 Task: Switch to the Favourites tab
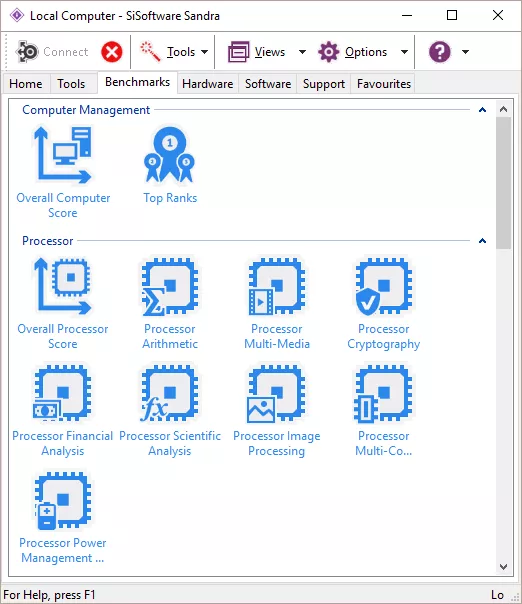tap(384, 84)
